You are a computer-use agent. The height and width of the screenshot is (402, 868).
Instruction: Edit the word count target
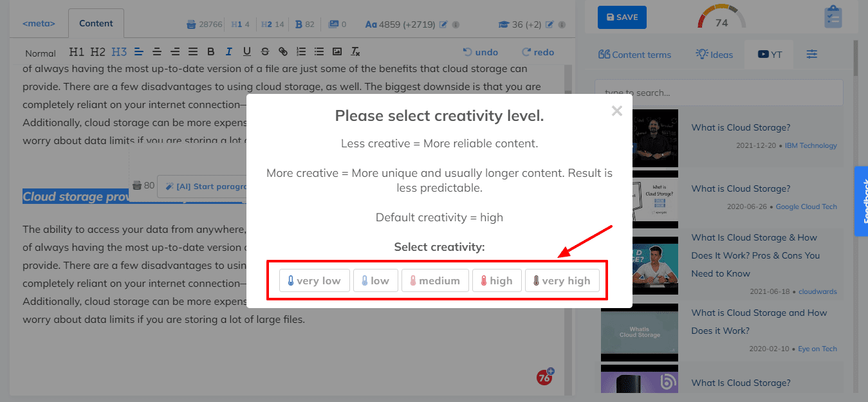coord(443,24)
